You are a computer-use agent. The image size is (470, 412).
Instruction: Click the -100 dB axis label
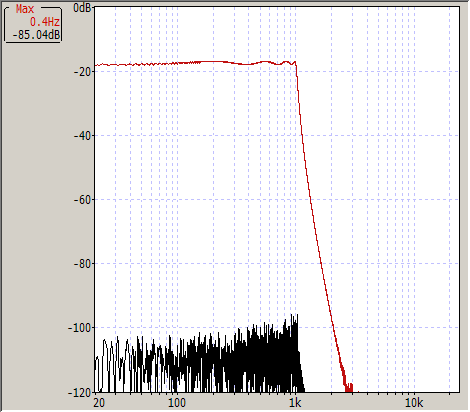click(80, 328)
